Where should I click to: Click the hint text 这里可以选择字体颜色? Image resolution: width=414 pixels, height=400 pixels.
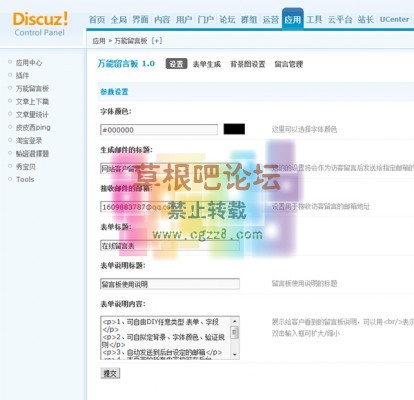(304, 129)
